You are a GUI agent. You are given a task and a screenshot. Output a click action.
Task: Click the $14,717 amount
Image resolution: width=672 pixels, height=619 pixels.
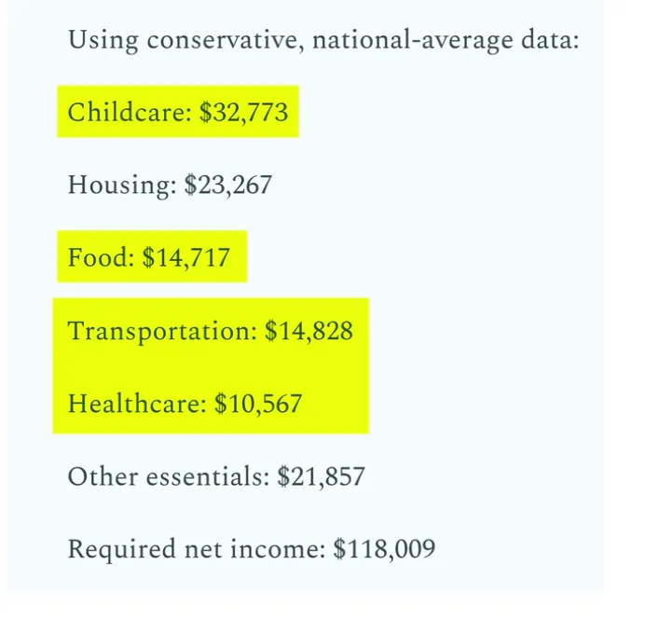pyautogui.click(x=186, y=258)
